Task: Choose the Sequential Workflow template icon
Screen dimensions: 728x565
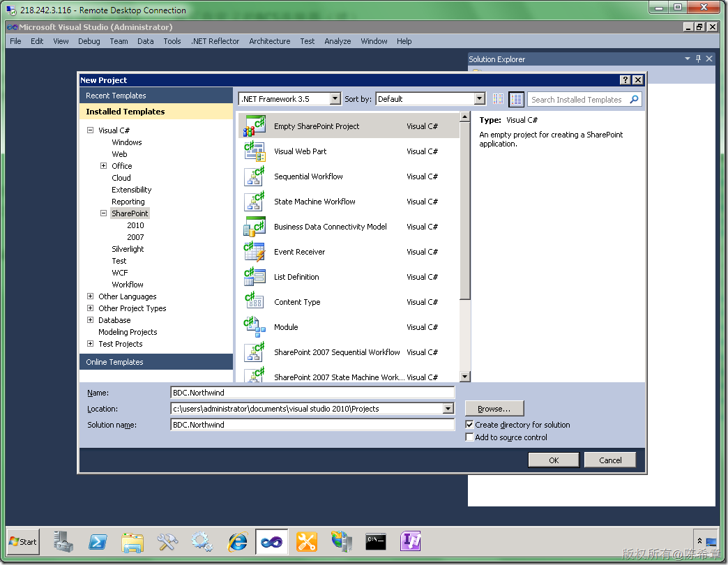Action: pos(255,176)
